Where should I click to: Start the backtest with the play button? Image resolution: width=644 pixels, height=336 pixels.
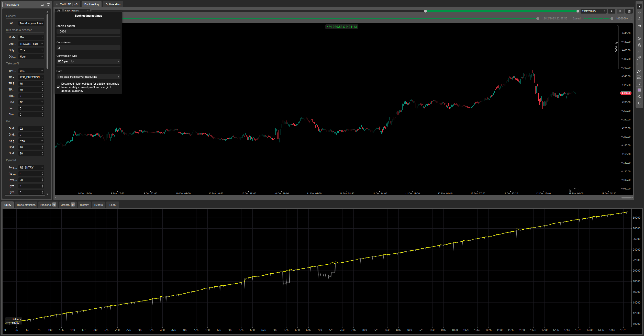(611, 11)
